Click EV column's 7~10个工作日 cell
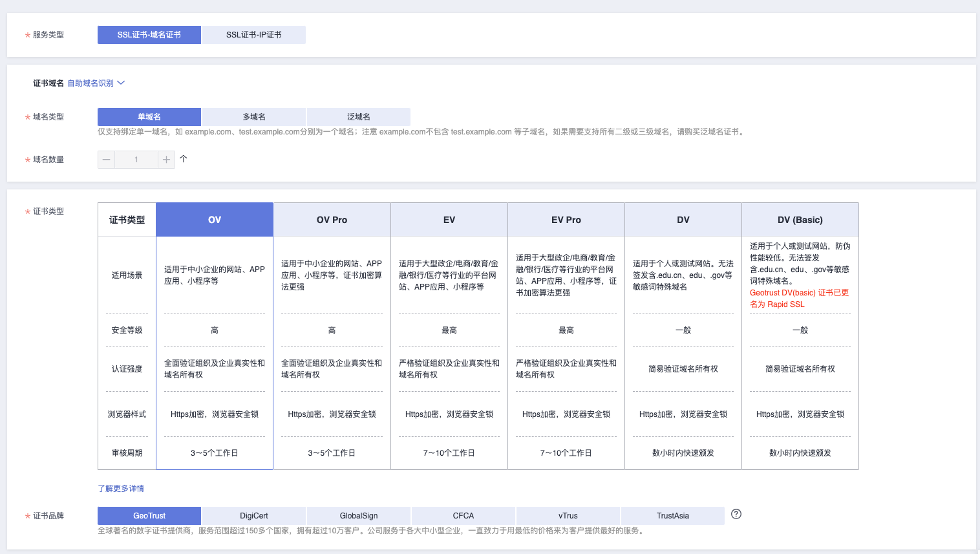Screen dimensions: 980x554 [x=449, y=453]
